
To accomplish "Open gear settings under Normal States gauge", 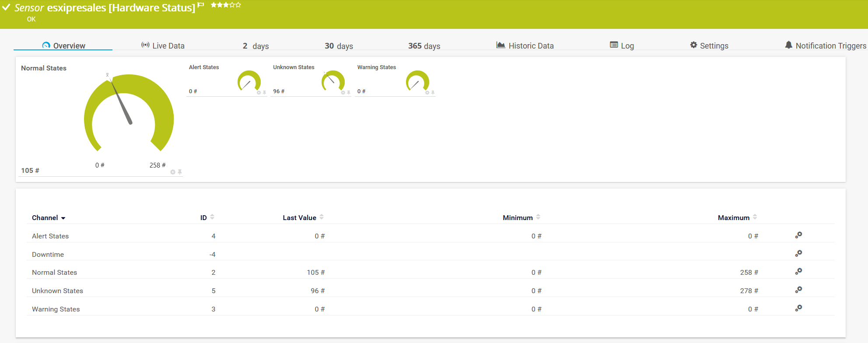I will (x=173, y=172).
